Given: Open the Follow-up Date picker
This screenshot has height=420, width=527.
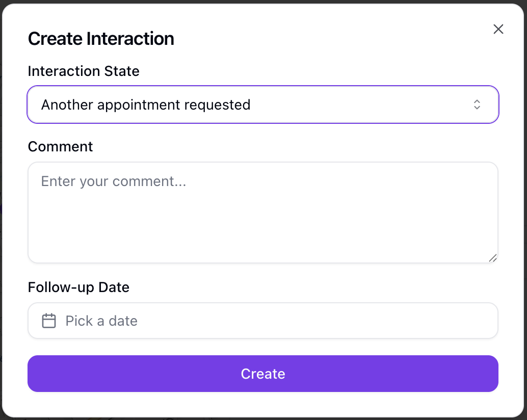Looking at the screenshot, I should coord(262,321).
